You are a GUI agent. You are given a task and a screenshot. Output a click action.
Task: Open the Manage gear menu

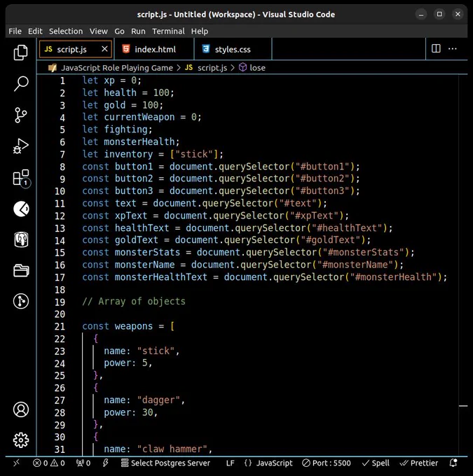pos(20,440)
